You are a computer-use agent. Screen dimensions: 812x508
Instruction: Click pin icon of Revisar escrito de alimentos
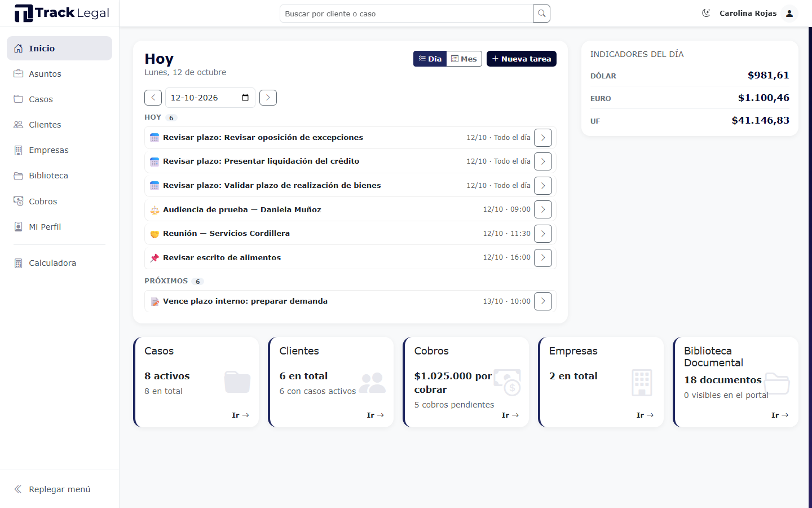coord(155,258)
